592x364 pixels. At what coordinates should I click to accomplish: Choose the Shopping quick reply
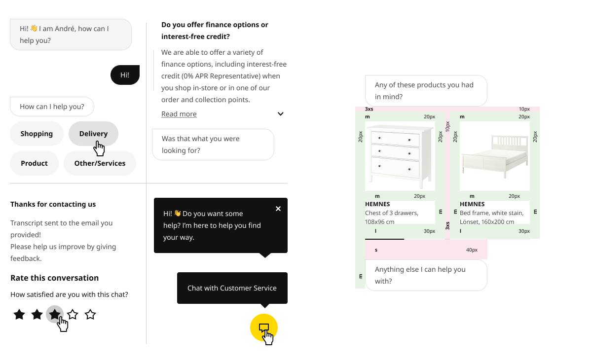[x=37, y=134]
